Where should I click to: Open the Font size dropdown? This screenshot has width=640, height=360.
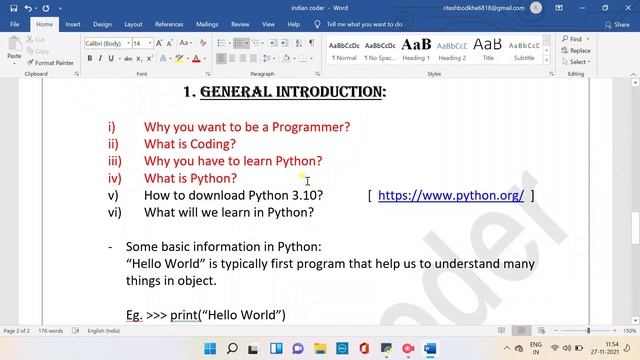(150, 43)
